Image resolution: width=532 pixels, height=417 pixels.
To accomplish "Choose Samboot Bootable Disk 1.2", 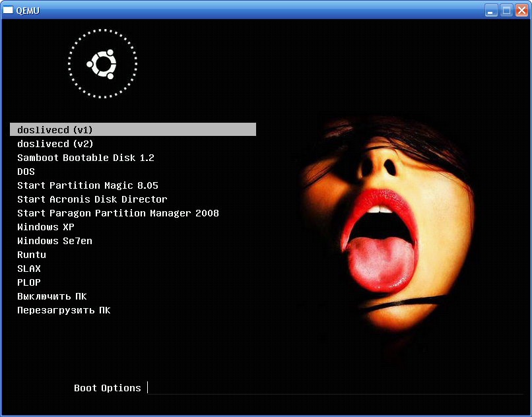I will click(86, 158).
